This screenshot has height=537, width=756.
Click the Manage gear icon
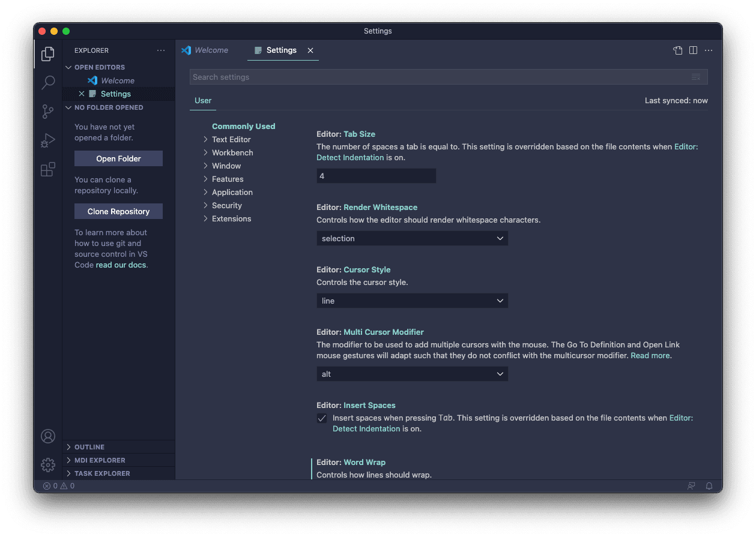pyautogui.click(x=48, y=465)
